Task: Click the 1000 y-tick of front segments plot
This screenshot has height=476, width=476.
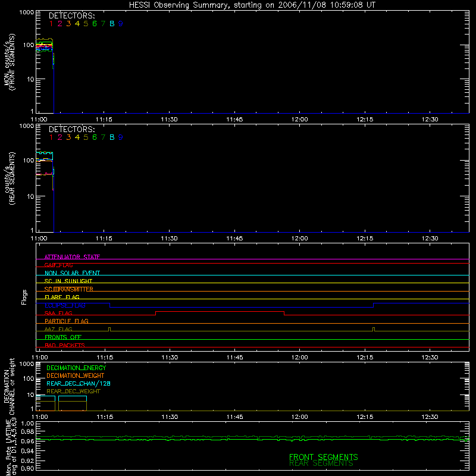Action: pos(27,12)
